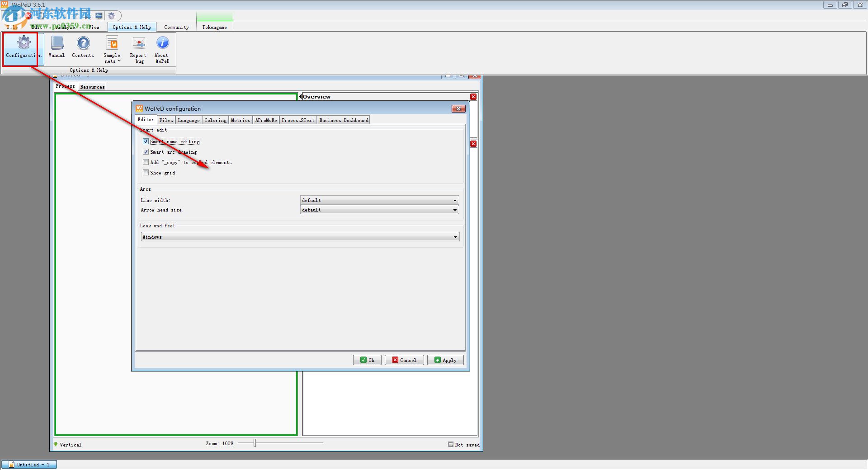Viewport: 868px width, 470px height.
Task: Cancel the configuration dialog
Action: pos(404,360)
